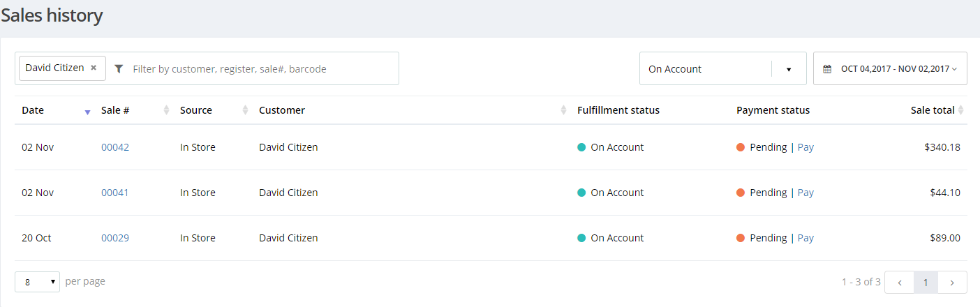Open the per page count dropdown
980x307 pixels.
(x=37, y=282)
